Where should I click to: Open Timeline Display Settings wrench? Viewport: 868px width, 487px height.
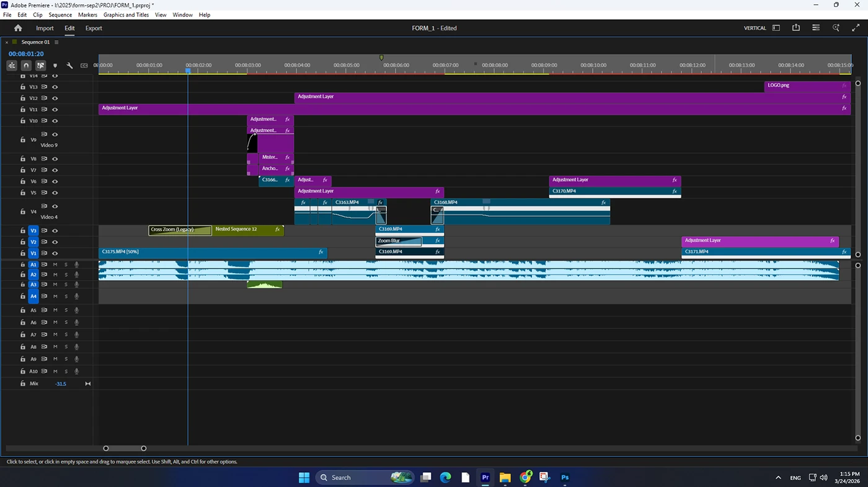(x=69, y=65)
